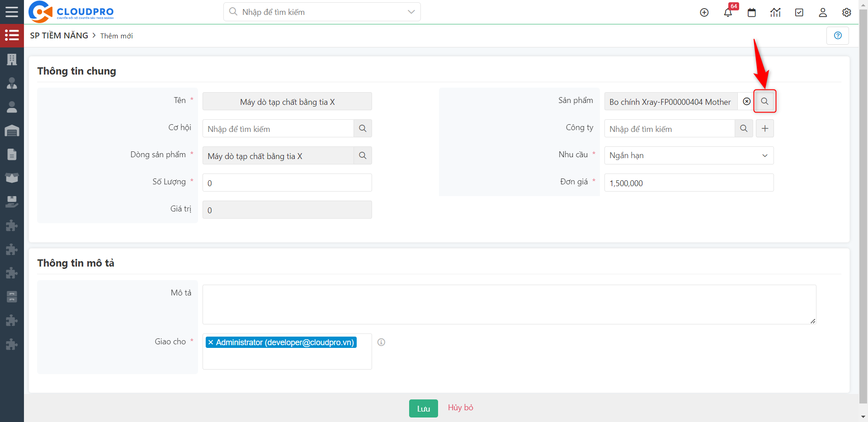Click the Dòng sản phẩm search magnifier
This screenshot has height=422, width=868.
click(363, 155)
